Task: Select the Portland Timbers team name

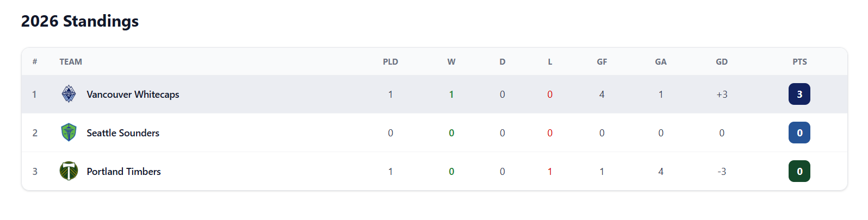Action: pos(123,172)
